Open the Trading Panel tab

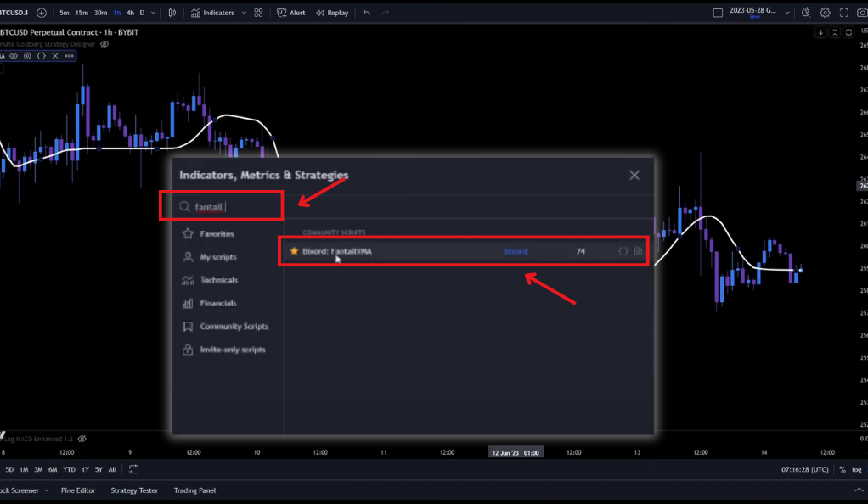point(194,490)
